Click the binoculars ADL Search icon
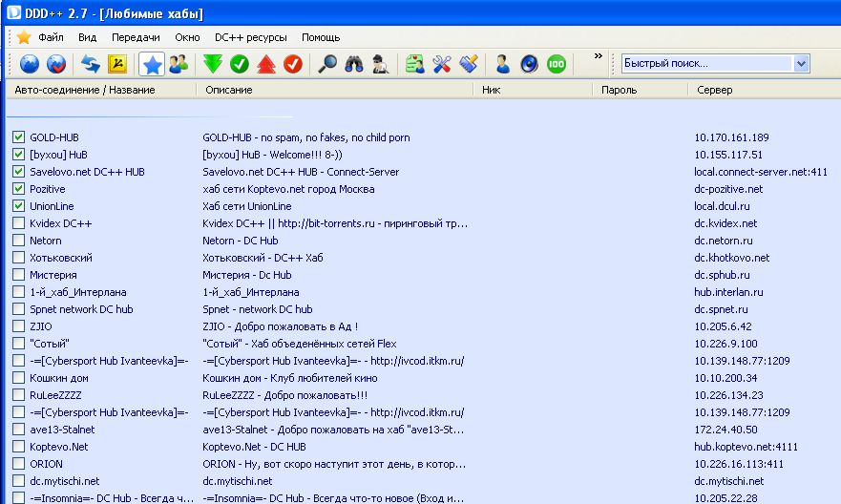841x504 pixels. [x=354, y=64]
